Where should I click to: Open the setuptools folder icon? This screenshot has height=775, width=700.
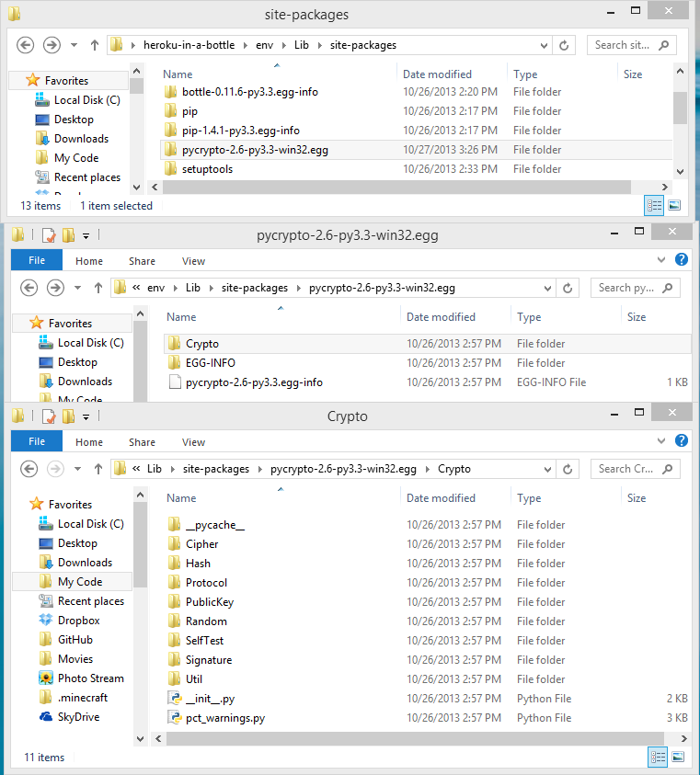[x=170, y=169]
